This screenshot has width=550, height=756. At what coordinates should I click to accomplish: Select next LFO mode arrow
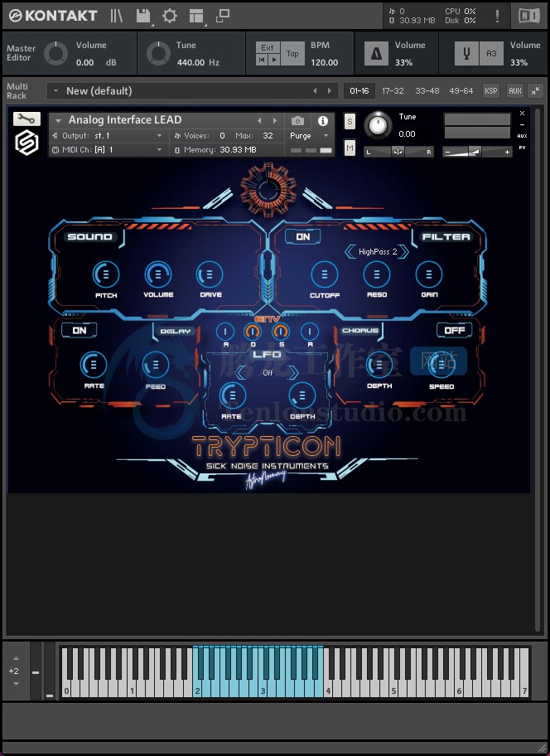[x=293, y=372]
